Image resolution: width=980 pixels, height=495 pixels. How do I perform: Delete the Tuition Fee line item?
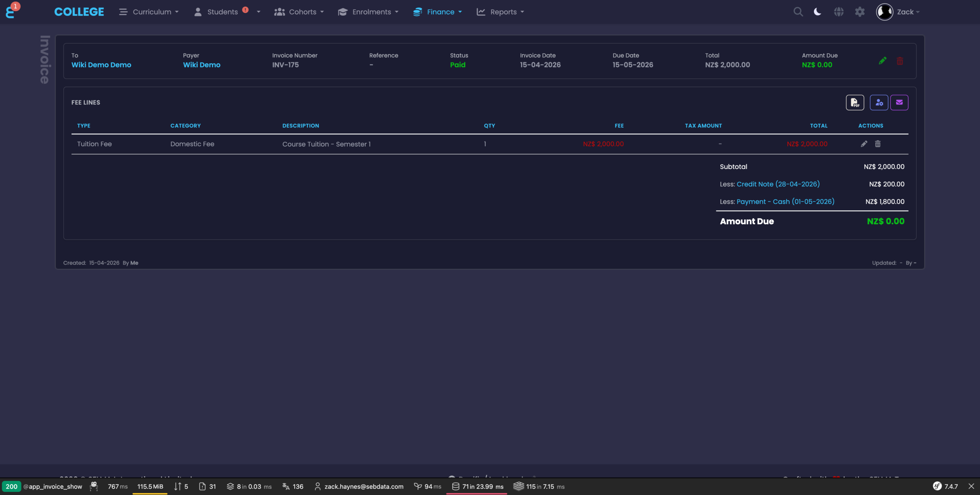tap(878, 144)
